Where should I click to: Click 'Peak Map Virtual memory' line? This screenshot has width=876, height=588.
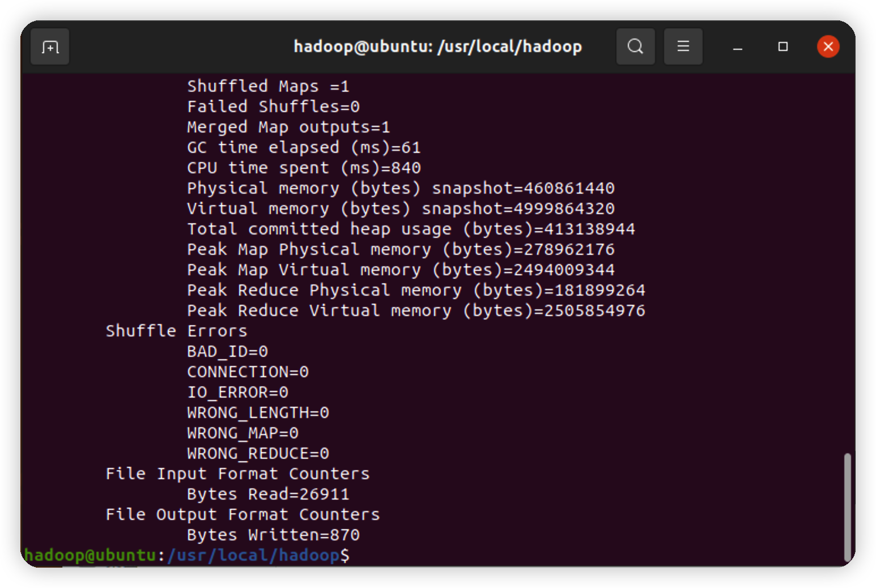pos(401,270)
